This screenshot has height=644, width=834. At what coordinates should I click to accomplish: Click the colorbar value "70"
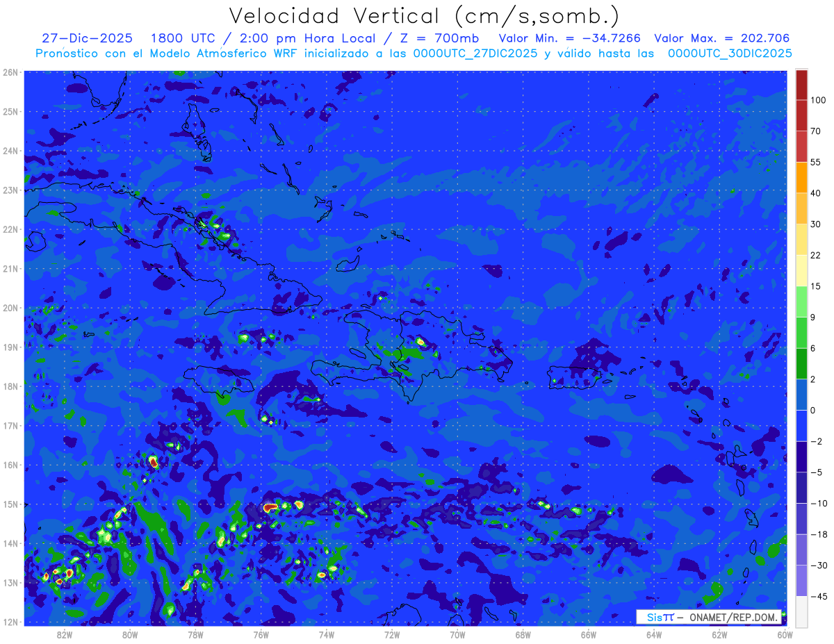tap(816, 131)
